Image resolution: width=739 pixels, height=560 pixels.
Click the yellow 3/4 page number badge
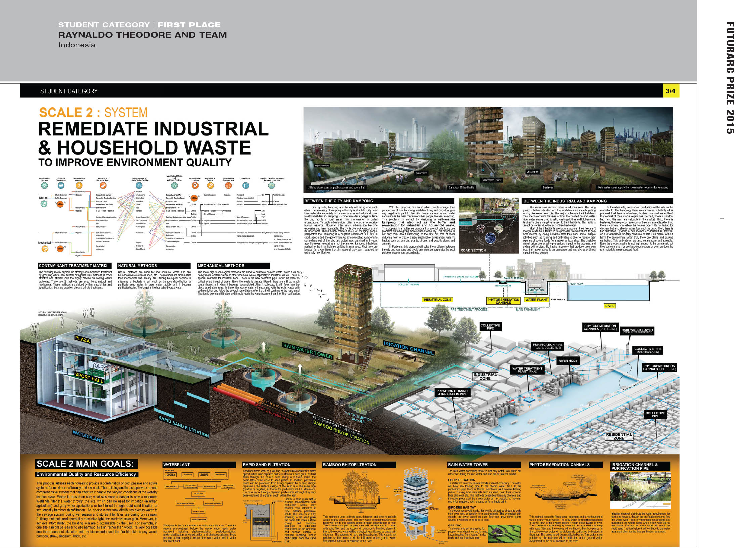point(670,91)
